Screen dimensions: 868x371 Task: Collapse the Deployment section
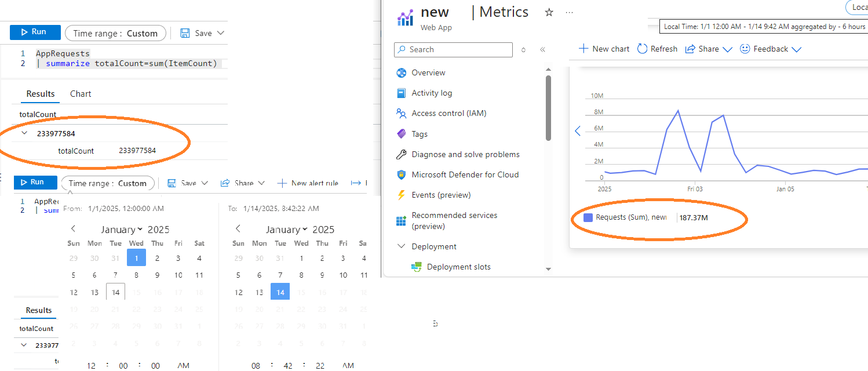[x=401, y=246]
